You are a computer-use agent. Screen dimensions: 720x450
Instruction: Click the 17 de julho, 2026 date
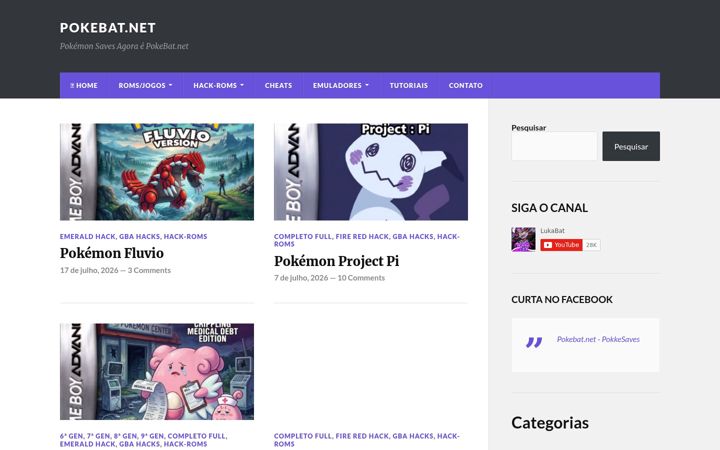pos(89,270)
